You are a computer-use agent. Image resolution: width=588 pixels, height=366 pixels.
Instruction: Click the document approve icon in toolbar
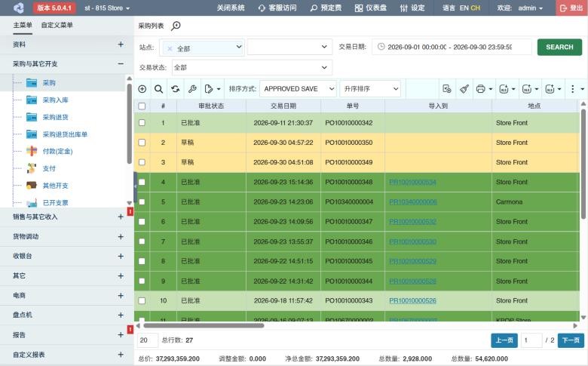pyautogui.click(x=446, y=89)
